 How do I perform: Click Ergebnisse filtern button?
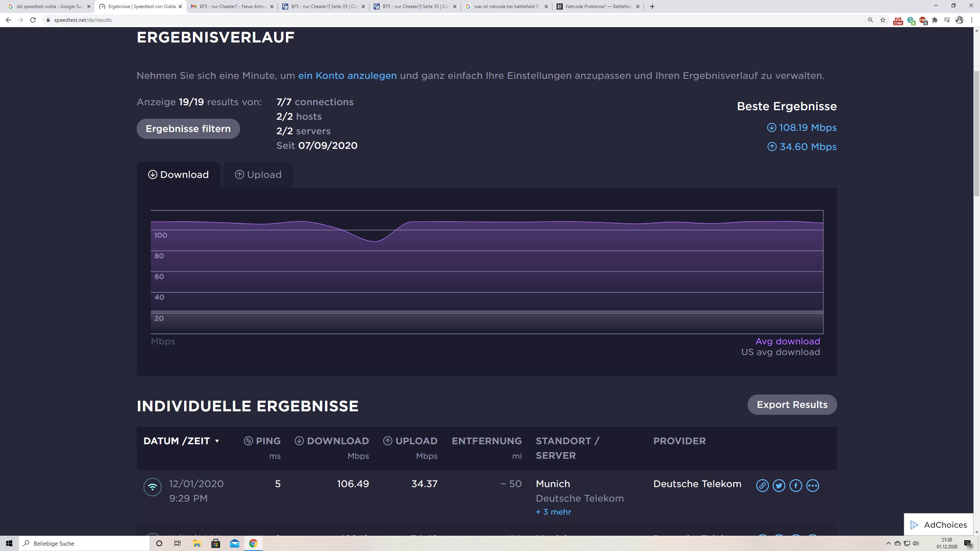click(188, 129)
